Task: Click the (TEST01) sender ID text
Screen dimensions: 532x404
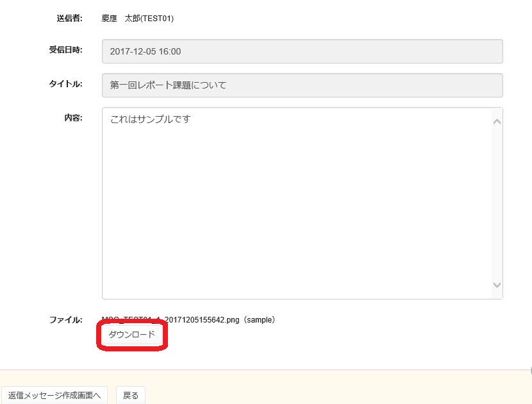Action: coord(156,19)
